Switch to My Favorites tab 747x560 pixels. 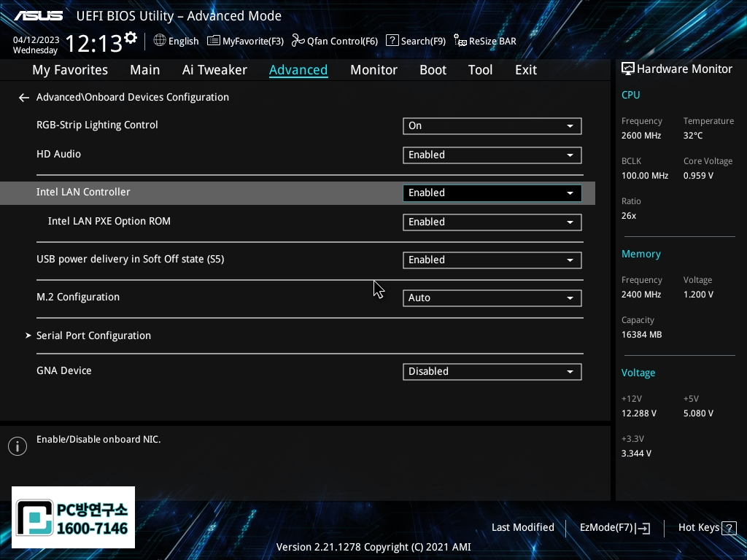point(70,70)
